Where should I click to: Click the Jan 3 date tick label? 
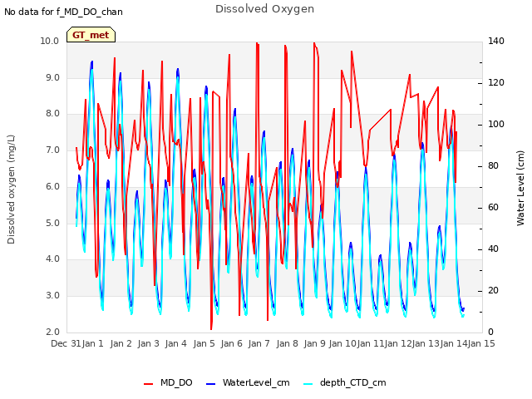(148, 343)
